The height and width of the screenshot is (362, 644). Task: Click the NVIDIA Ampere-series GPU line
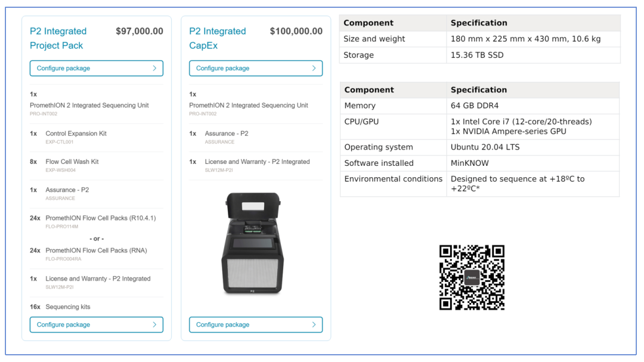click(x=509, y=131)
